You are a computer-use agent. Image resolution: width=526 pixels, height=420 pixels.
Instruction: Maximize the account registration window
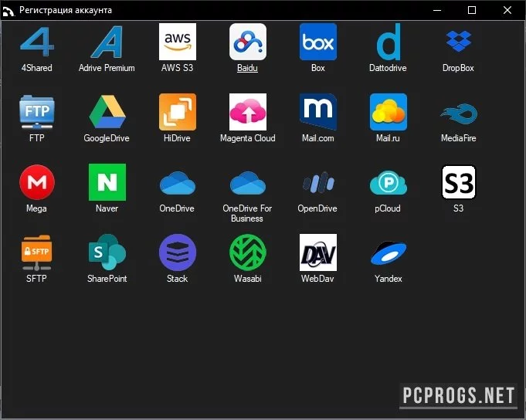(x=472, y=10)
